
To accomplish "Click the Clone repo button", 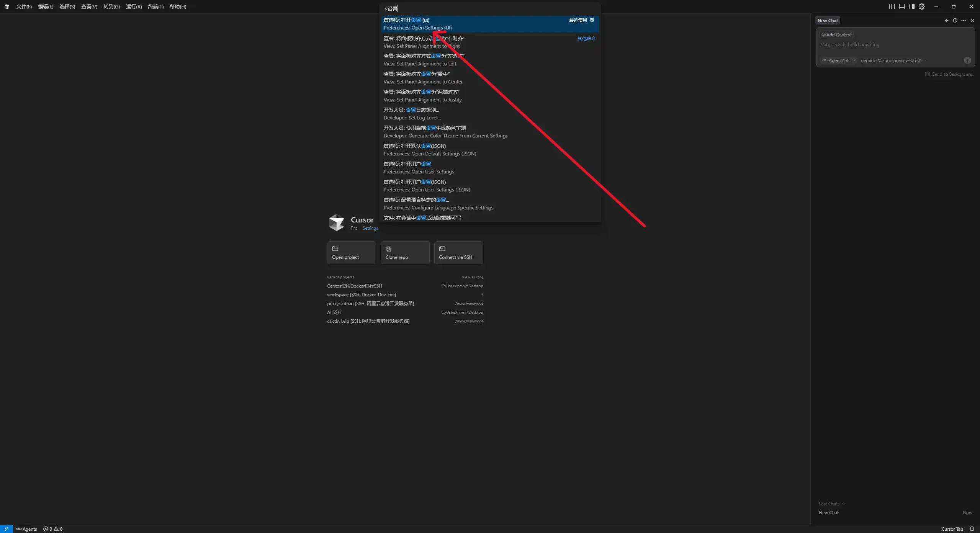I will (x=405, y=253).
